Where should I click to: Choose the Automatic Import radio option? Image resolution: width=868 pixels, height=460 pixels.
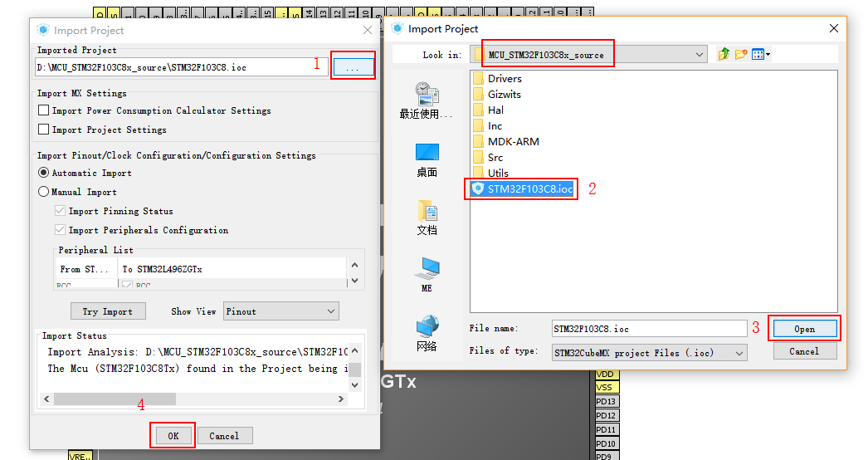(44, 173)
